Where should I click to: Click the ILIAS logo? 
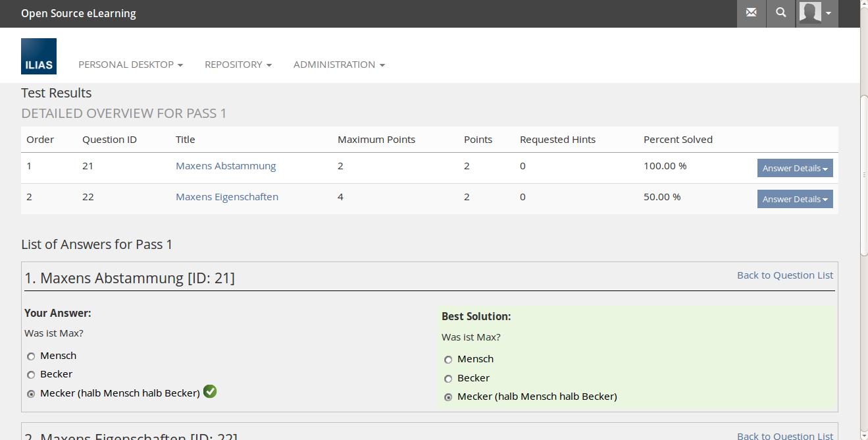pos(39,56)
